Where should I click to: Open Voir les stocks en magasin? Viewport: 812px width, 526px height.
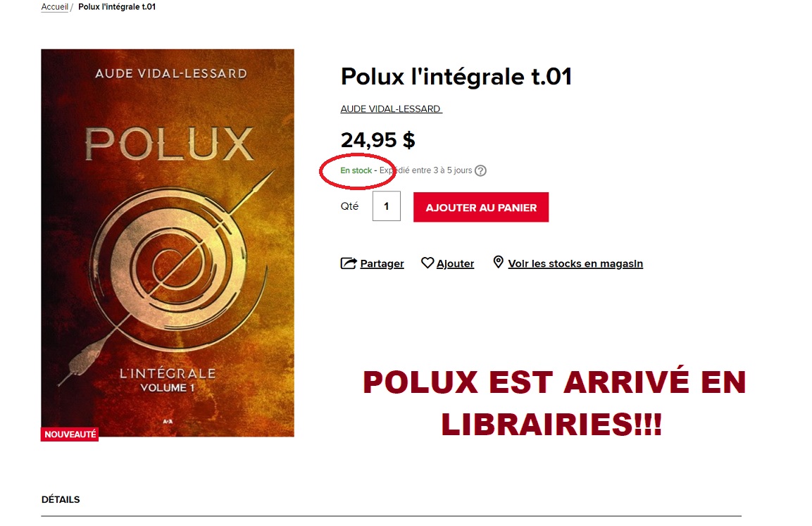pos(575,263)
